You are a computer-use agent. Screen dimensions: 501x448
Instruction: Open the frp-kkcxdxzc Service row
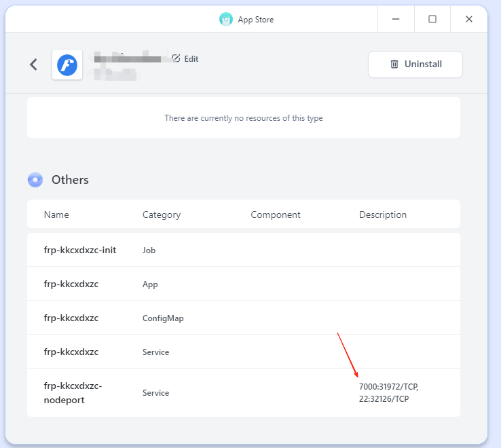click(71, 352)
